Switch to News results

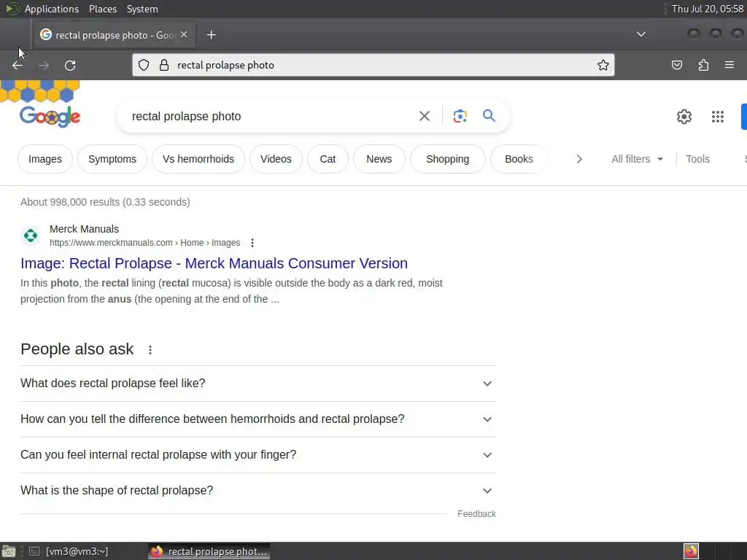point(379,159)
